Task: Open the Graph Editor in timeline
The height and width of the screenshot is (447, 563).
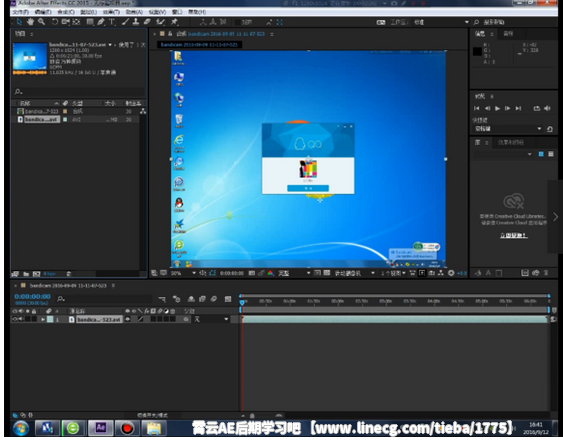Action: pos(228,299)
